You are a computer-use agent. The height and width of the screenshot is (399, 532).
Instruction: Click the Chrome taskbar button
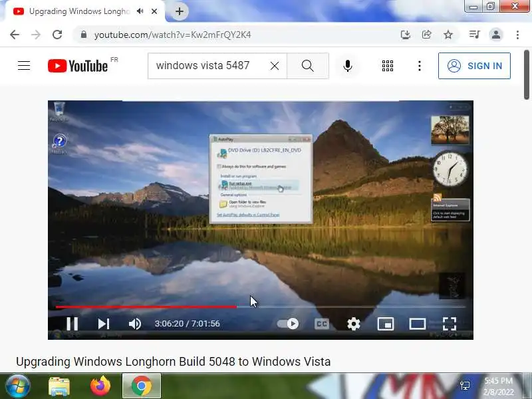(x=142, y=386)
